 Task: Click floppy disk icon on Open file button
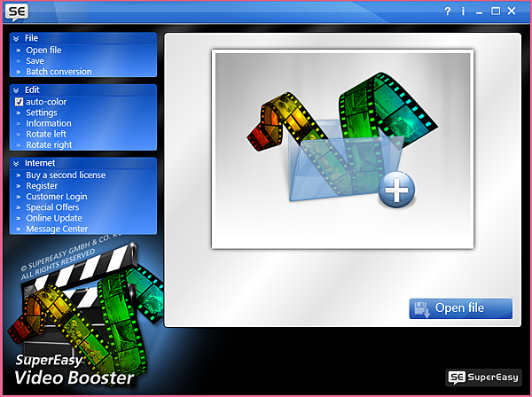tap(422, 309)
